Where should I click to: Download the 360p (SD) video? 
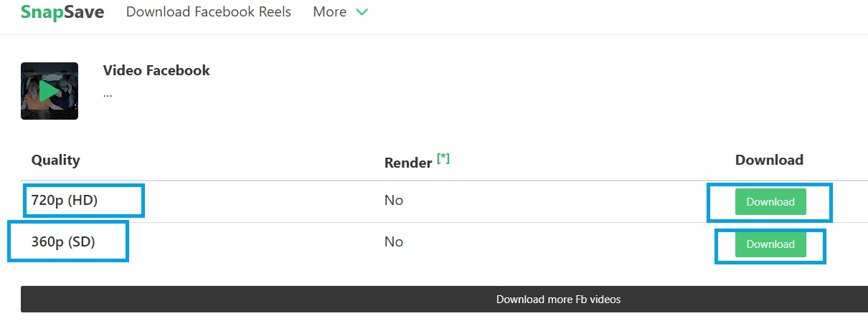[x=770, y=244]
